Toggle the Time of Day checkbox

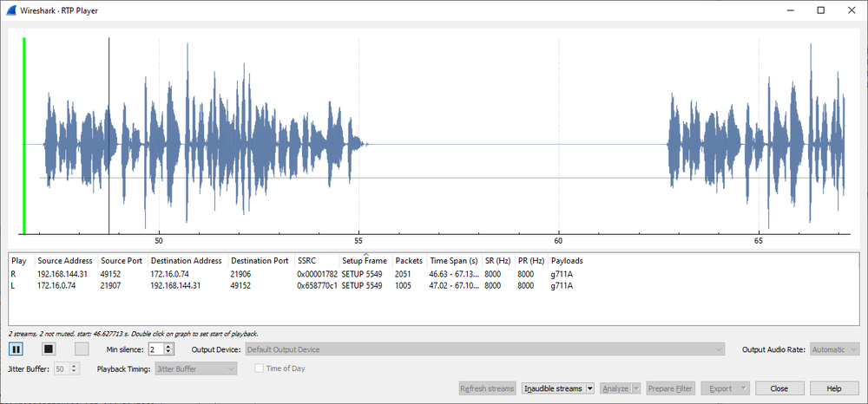pyautogui.click(x=259, y=368)
